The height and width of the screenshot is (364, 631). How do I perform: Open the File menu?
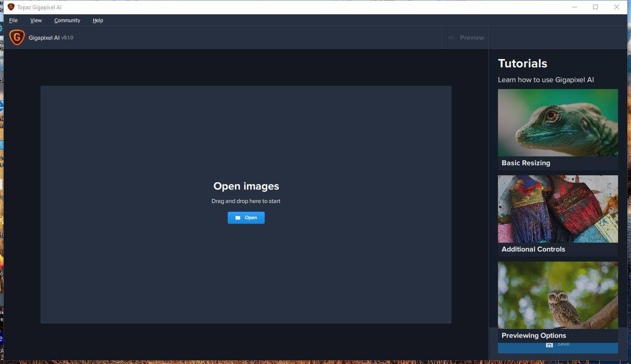coord(13,20)
